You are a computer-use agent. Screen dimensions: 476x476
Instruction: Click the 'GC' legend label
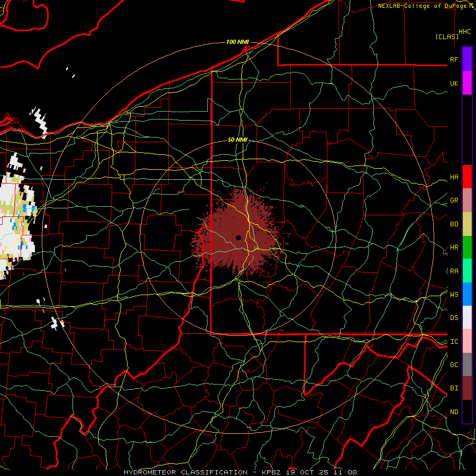[454, 365]
